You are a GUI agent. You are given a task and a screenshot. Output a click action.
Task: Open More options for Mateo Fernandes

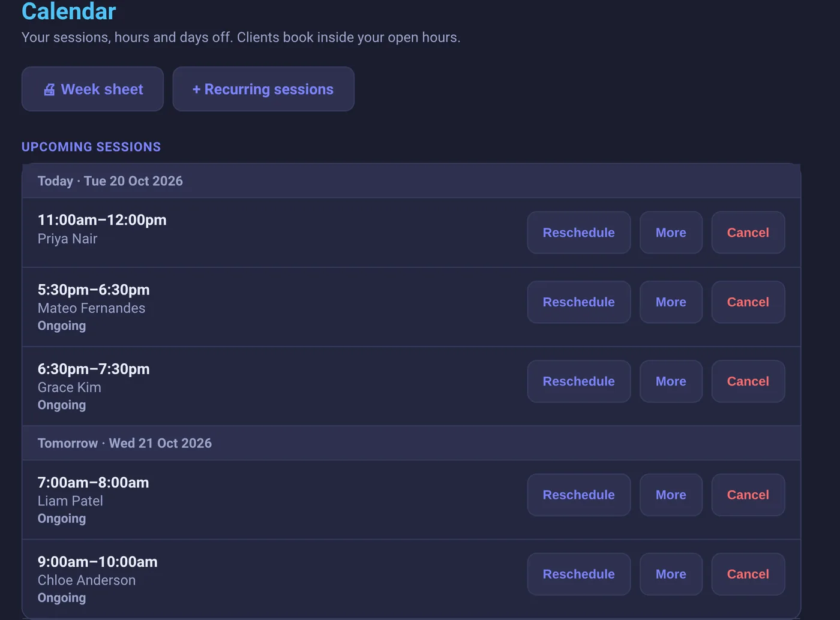[671, 302]
